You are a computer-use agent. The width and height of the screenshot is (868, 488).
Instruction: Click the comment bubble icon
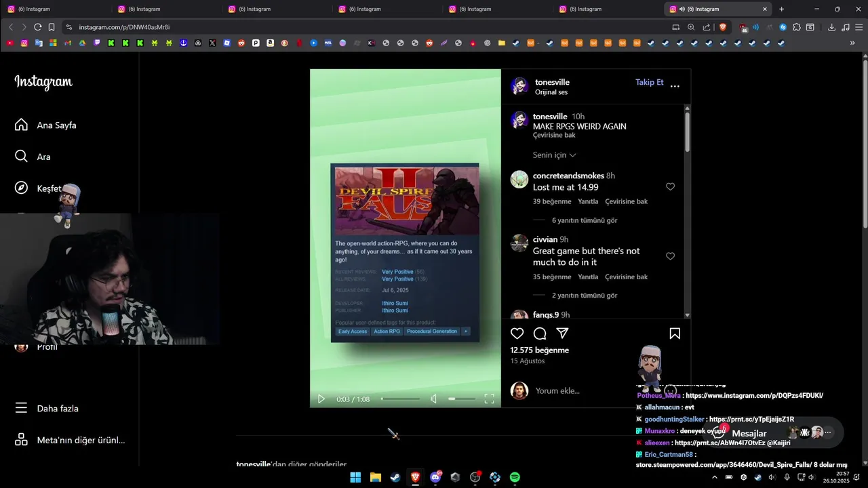click(x=540, y=333)
